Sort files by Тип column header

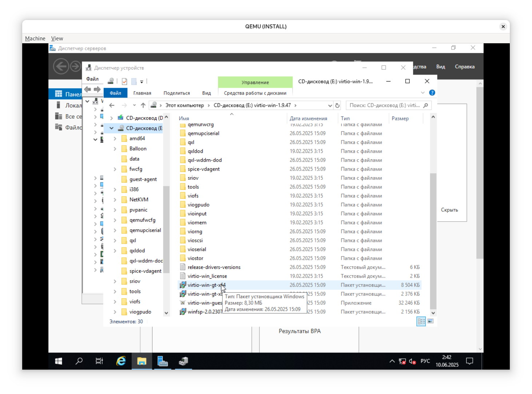345,119
